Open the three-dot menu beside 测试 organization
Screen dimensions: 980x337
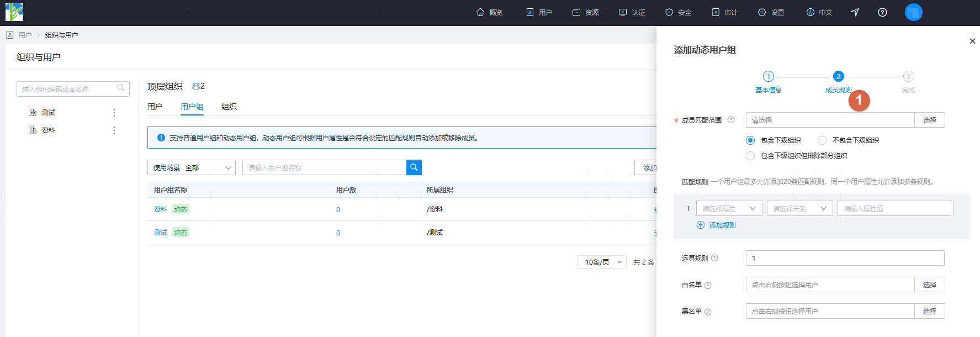(x=114, y=113)
